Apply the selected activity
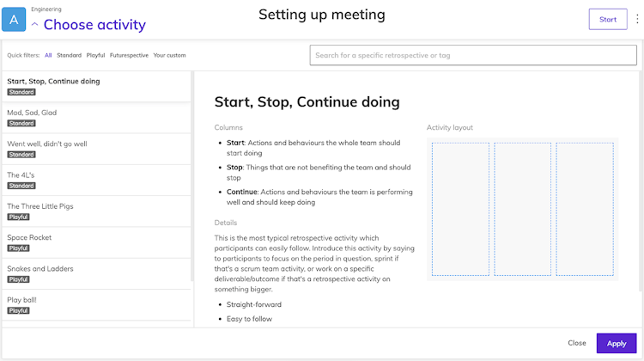Viewport: 644px width, 361px height. pos(617,343)
